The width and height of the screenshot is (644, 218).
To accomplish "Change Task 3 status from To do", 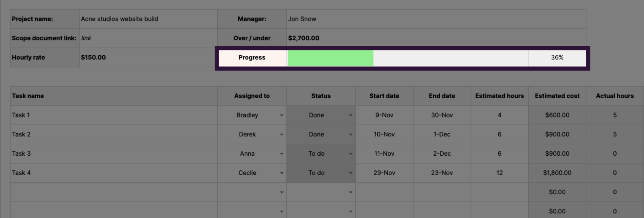I will [x=350, y=154].
